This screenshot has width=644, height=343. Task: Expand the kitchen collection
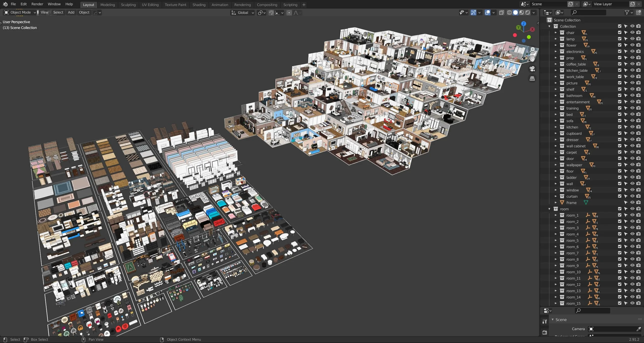point(556,127)
